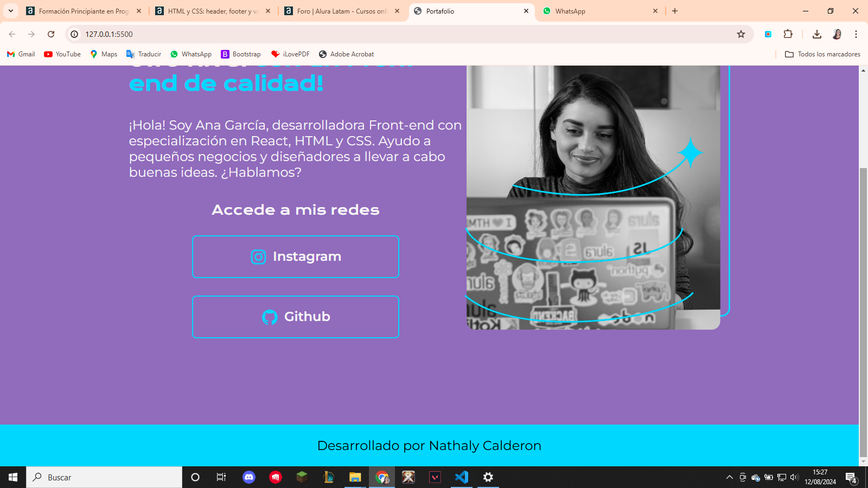Switch to Formación Principiante tab
The width and height of the screenshot is (868, 488).
point(83,11)
